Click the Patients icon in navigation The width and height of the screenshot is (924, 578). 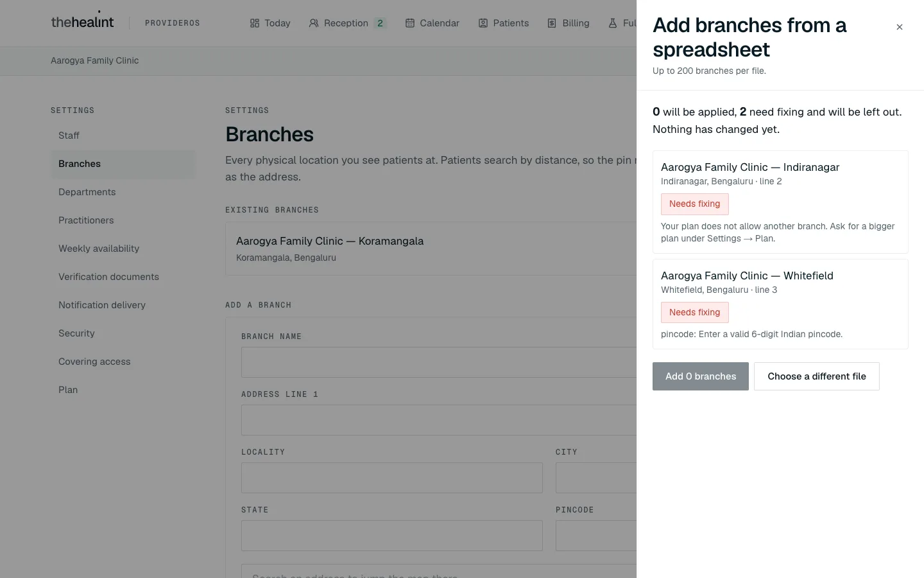pos(483,23)
